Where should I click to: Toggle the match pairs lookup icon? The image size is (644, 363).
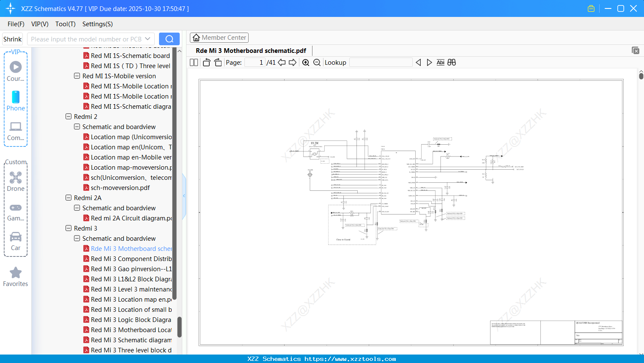451,62
